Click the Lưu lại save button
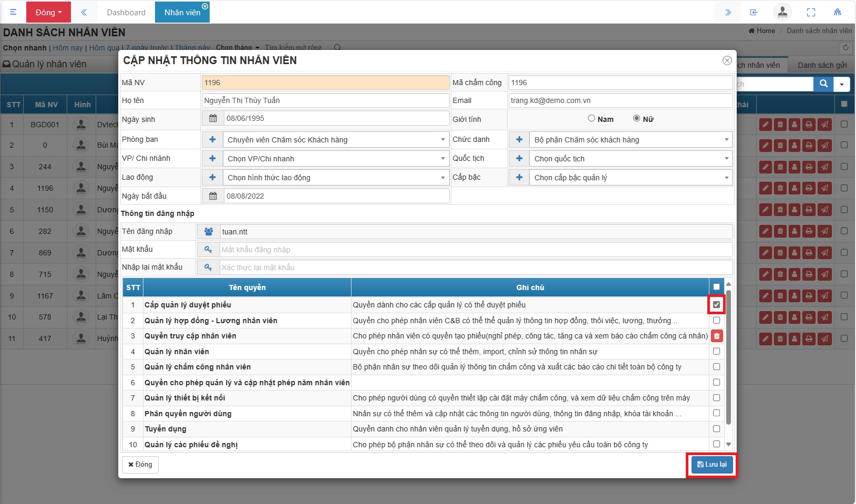 711,465
